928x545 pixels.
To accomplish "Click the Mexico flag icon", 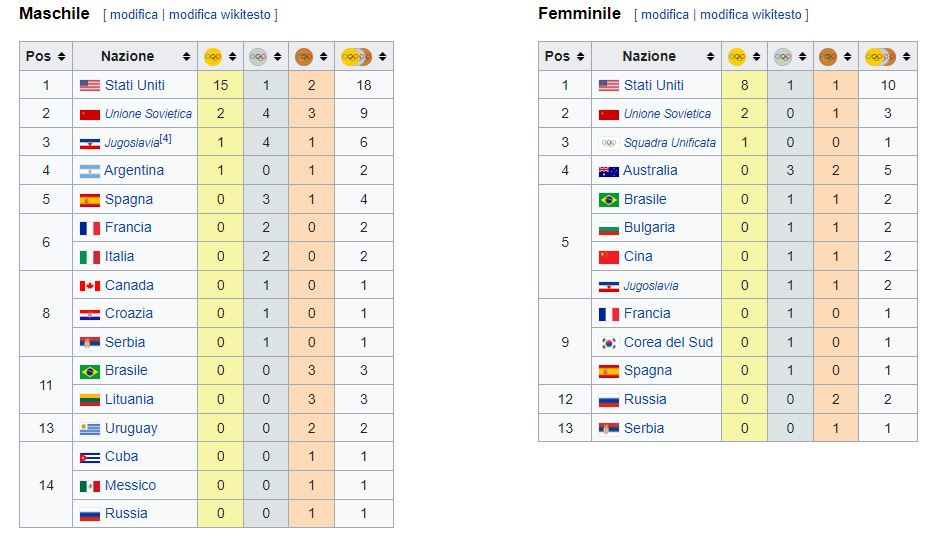I will pos(89,486).
